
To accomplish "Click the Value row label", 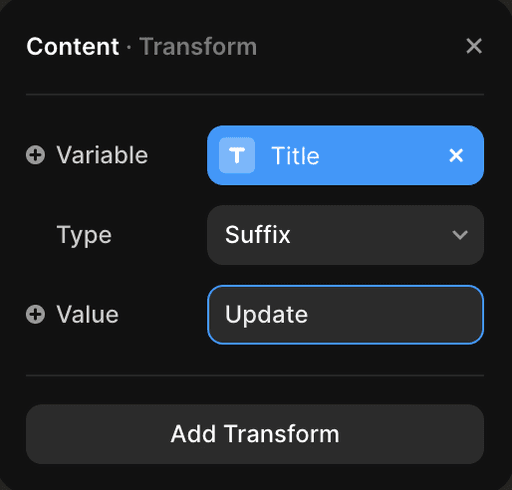I will [x=88, y=314].
